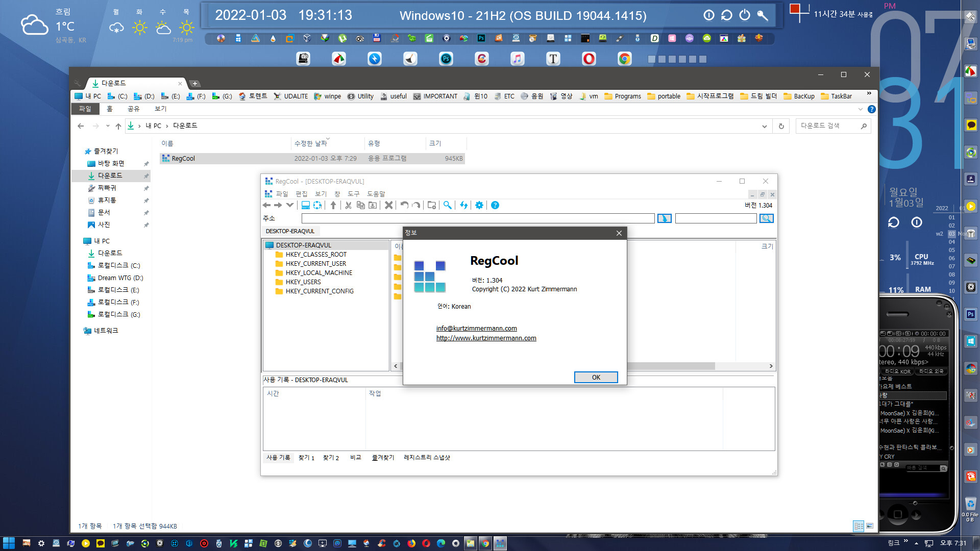
Task: Open 휴지통 in Explorer quick access
Action: pos(107,201)
